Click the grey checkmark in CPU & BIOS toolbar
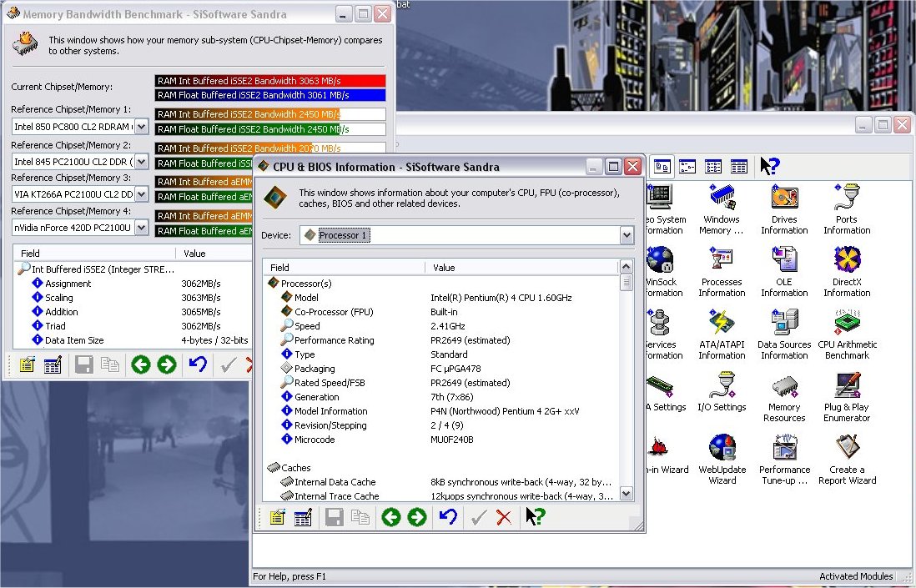Screen dimensions: 916x588 click(x=479, y=517)
